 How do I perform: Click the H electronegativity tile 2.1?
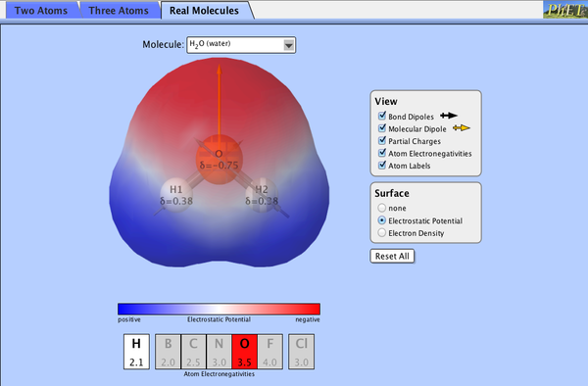click(136, 352)
